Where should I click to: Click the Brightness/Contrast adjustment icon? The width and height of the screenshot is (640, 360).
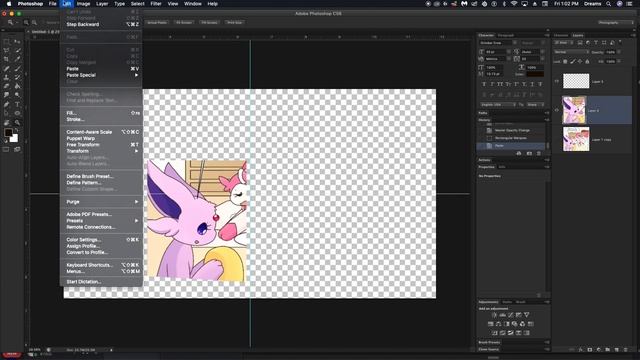click(494, 315)
